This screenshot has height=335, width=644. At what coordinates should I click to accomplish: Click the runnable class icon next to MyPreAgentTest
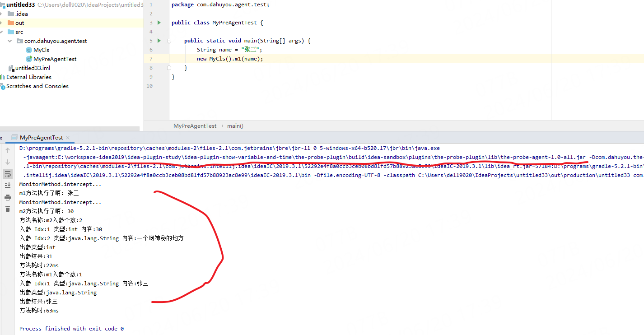coord(29,59)
